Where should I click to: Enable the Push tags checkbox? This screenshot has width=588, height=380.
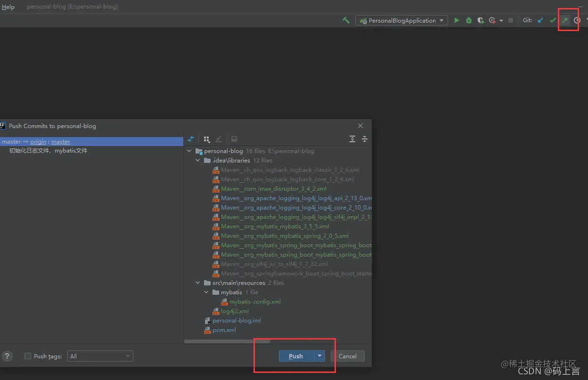pos(28,356)
